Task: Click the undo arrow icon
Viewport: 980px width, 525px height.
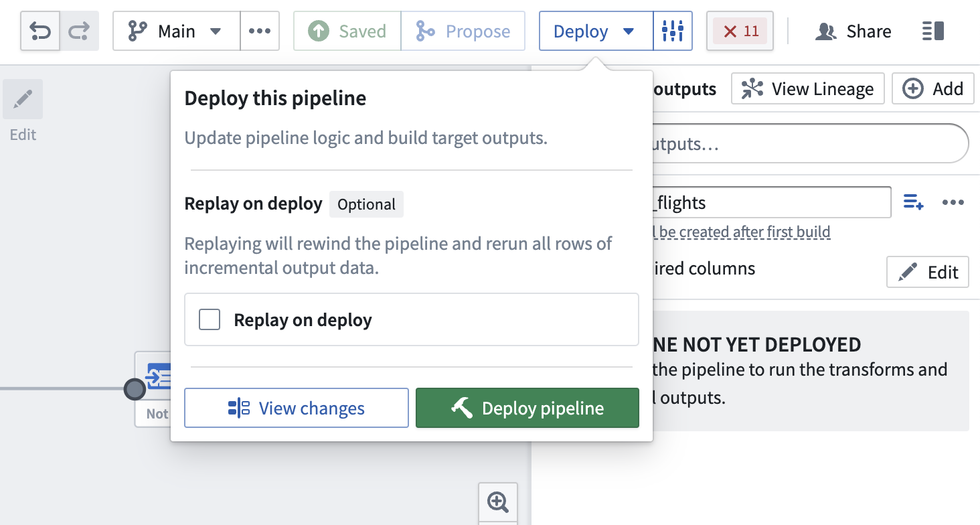Action: tap(41, 31)
